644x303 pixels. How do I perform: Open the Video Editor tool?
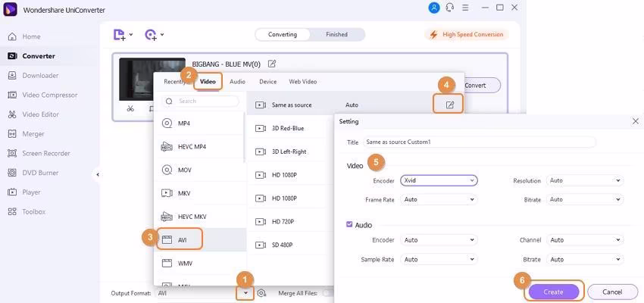click(x=33, y=114)
